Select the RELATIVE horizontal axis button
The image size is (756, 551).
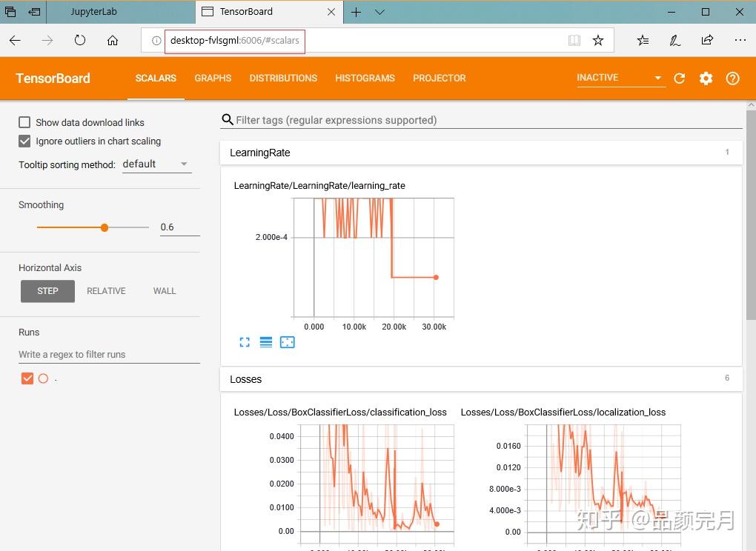tap(106, 290)
